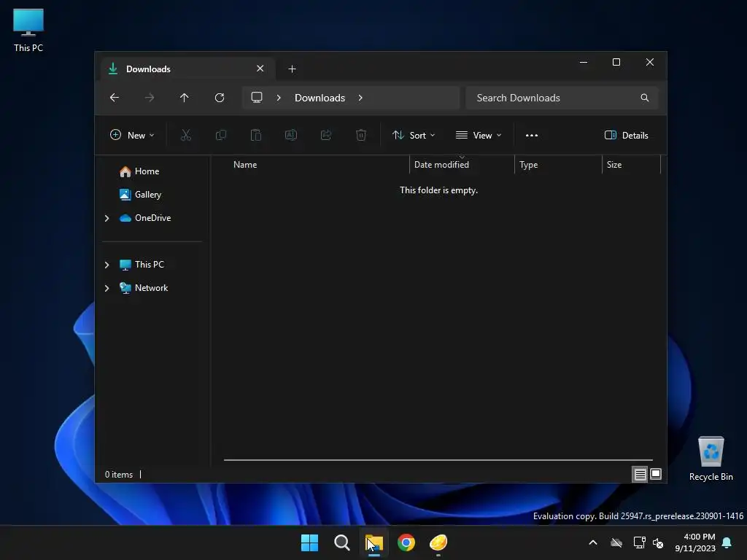Refresh the Downloads folder view
The height and width of the screenshot is (560, 747).
pyautogui.click(x=219, y=98)
